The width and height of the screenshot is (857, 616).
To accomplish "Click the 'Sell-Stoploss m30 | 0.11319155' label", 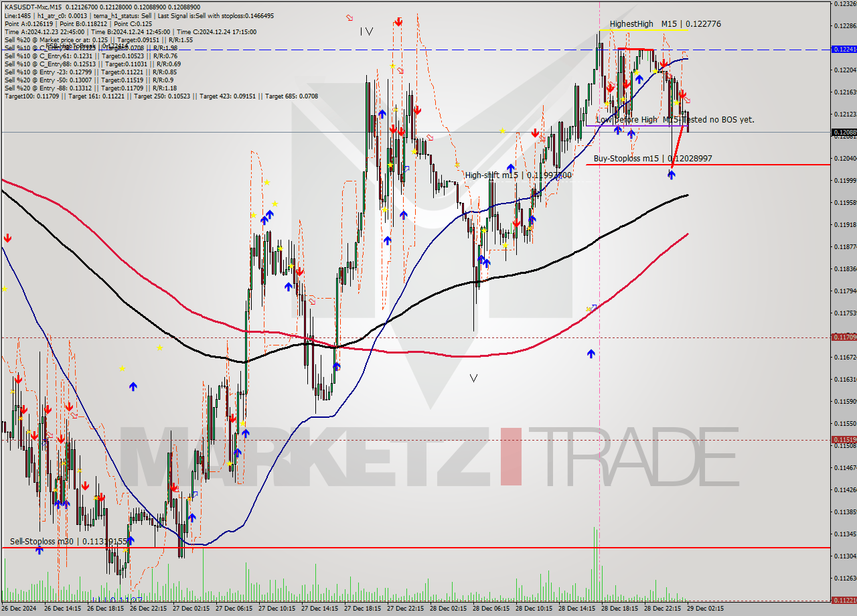I will [68, 541].
